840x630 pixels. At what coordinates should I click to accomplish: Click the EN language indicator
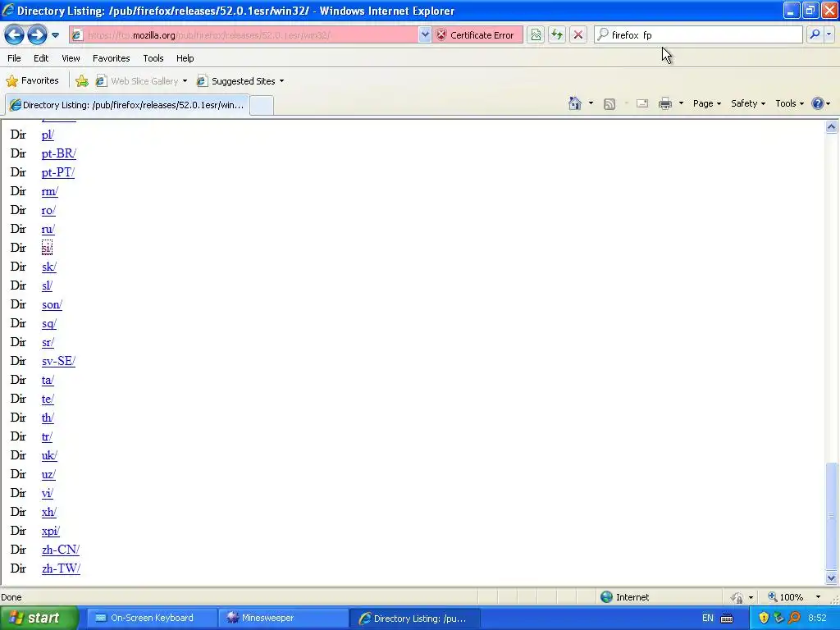pos(708,619)
